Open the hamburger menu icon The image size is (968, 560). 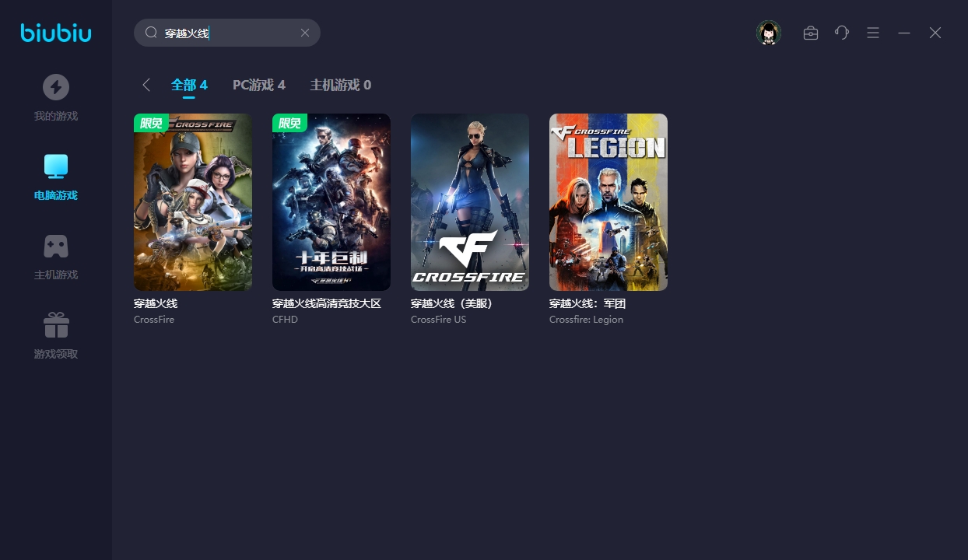tap(873, 33)
